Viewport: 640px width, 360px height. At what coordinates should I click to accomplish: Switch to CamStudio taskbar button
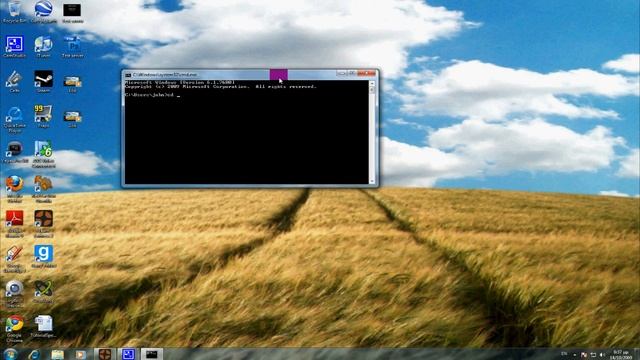128,354
